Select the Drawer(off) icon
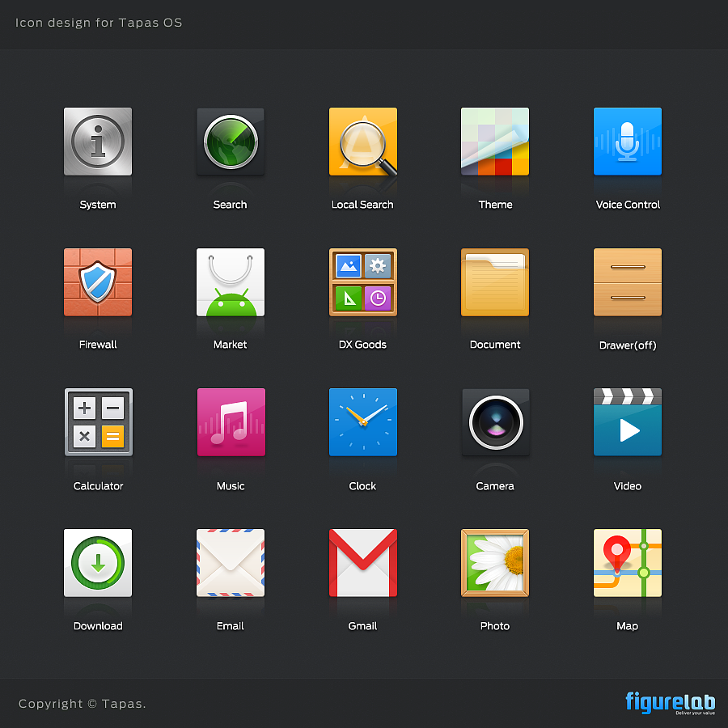 [627, 281]
